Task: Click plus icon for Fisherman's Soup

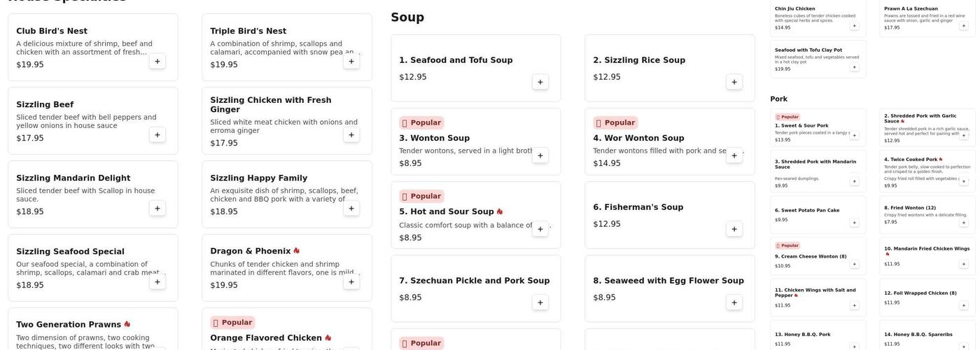Action: 734,229
